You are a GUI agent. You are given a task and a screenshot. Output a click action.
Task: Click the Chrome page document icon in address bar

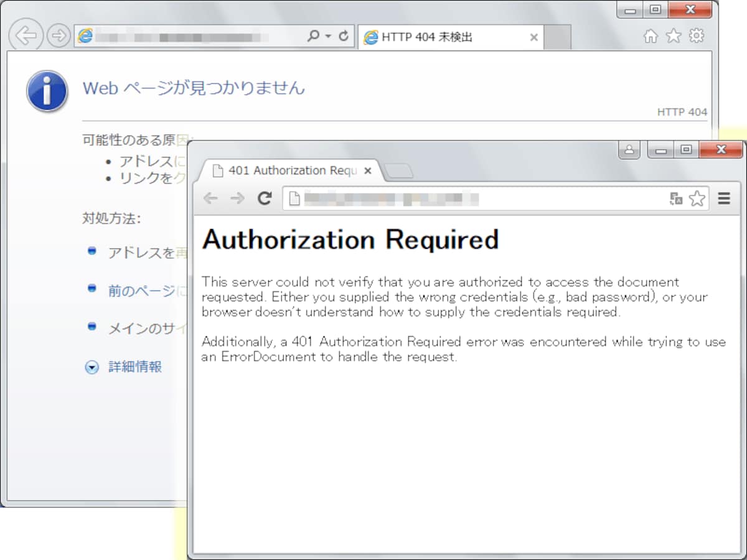point(294,199)
